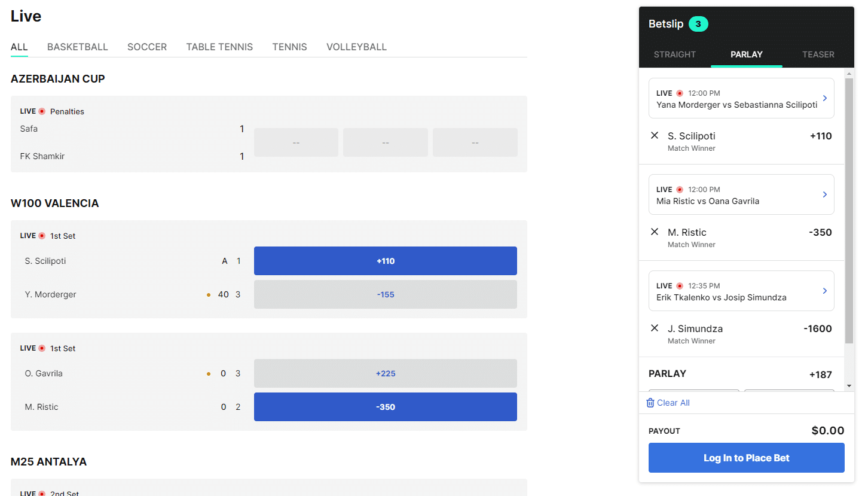Screen dimensions: 868x496
Task: Remove S. Scilipoti selection using the X icon
Action: (655, 136)
